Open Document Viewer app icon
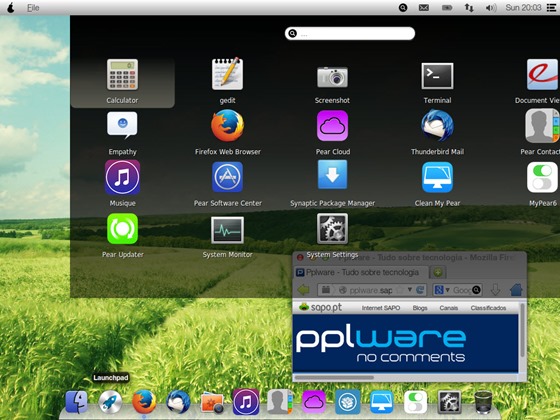The width and height of the screenshot is (560, 420). (x=542, y=74)
